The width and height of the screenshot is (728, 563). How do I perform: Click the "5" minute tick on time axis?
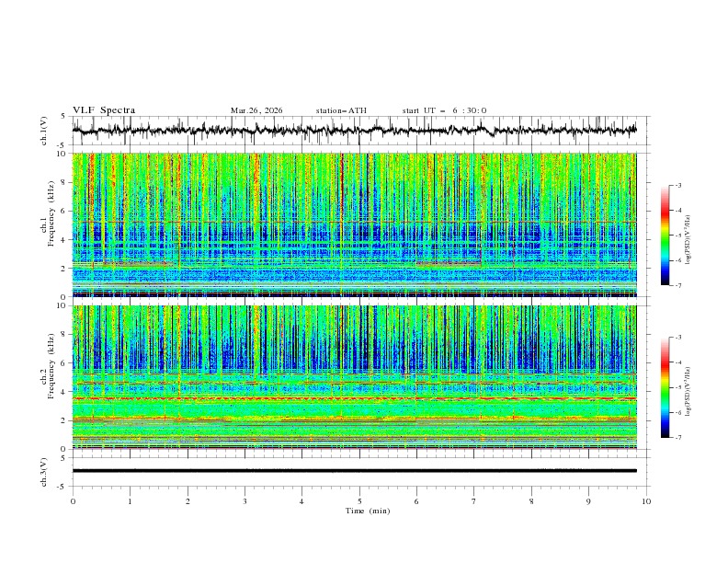(x=359, y=501)
